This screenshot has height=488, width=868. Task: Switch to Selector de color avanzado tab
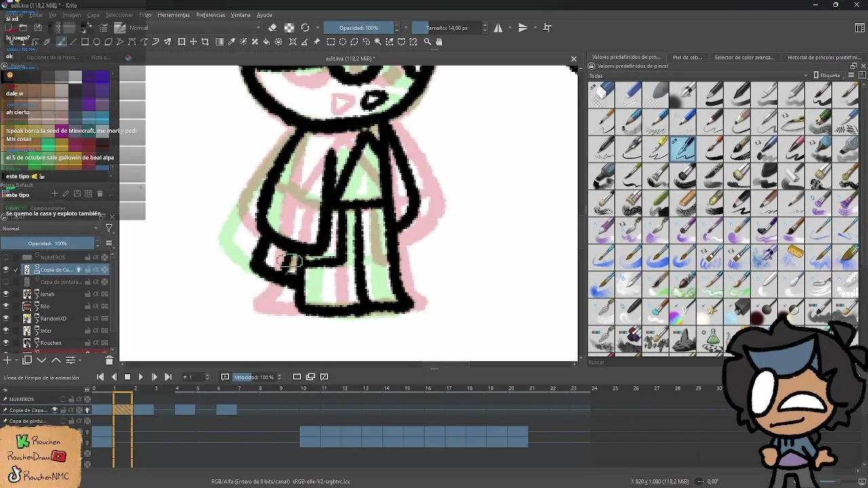coord(744,58)
